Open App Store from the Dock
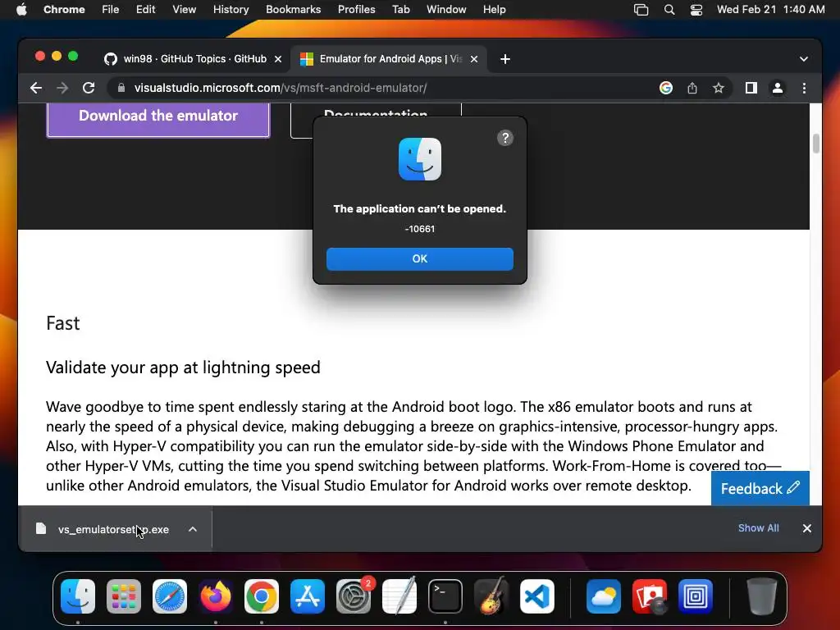This screenshot has height=630, width=840. coord(308,596)
